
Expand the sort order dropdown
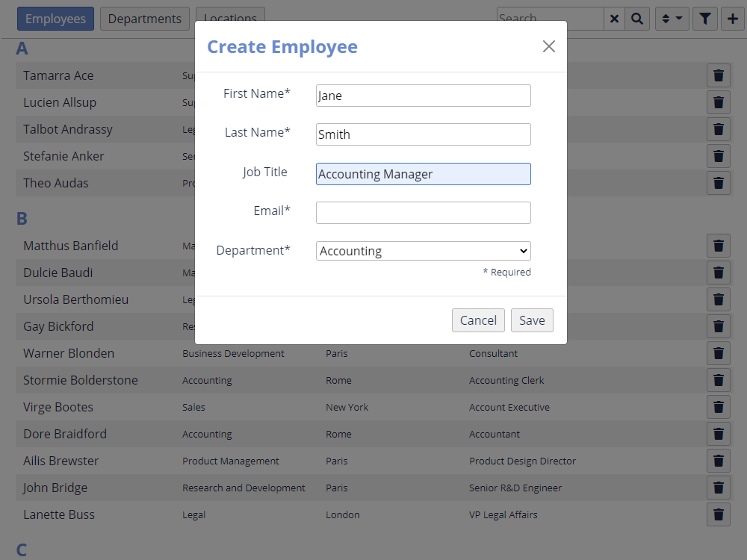[x=672, y=19]
